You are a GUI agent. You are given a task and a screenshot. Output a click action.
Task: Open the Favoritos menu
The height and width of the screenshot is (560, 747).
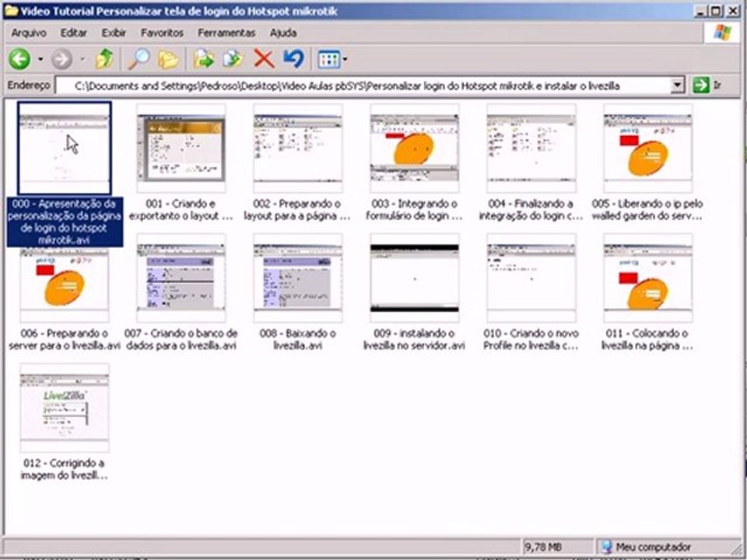(162, 33)
